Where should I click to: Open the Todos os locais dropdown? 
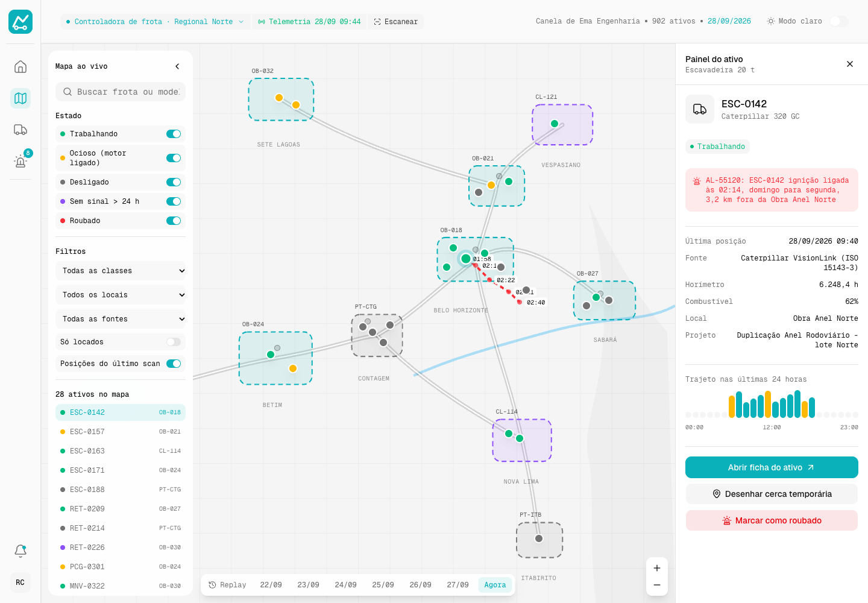click(121, 295)
